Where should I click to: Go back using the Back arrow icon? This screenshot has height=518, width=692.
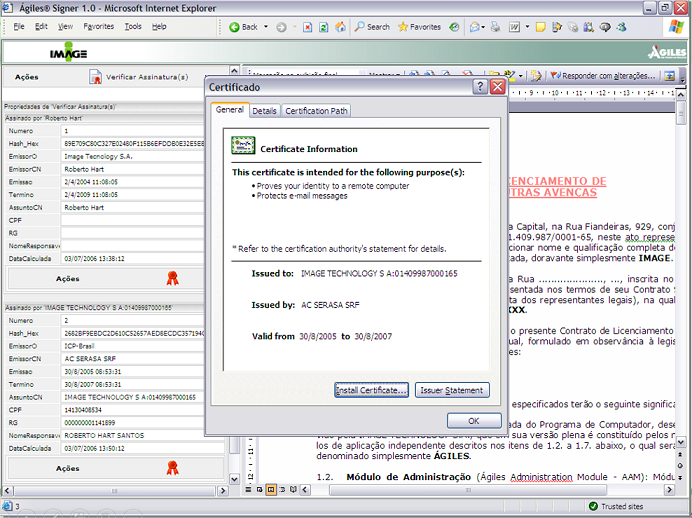234,27
